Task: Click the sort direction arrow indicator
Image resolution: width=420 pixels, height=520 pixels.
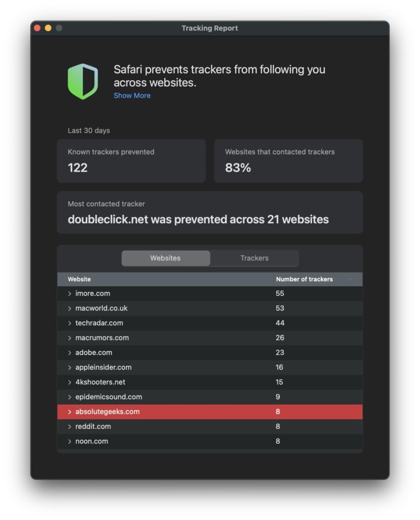Action: [350, 279]
